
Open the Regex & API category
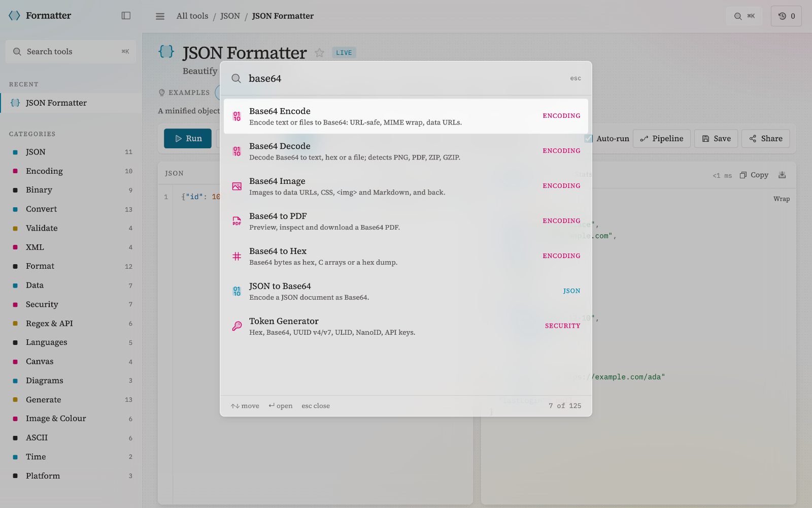pyautogui.click(x=71, y=324)
